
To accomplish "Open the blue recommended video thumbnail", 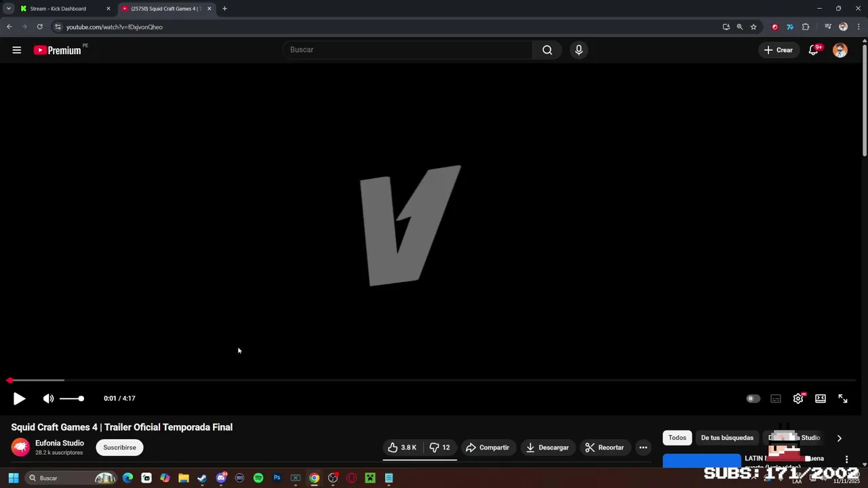I will [702, 460].
